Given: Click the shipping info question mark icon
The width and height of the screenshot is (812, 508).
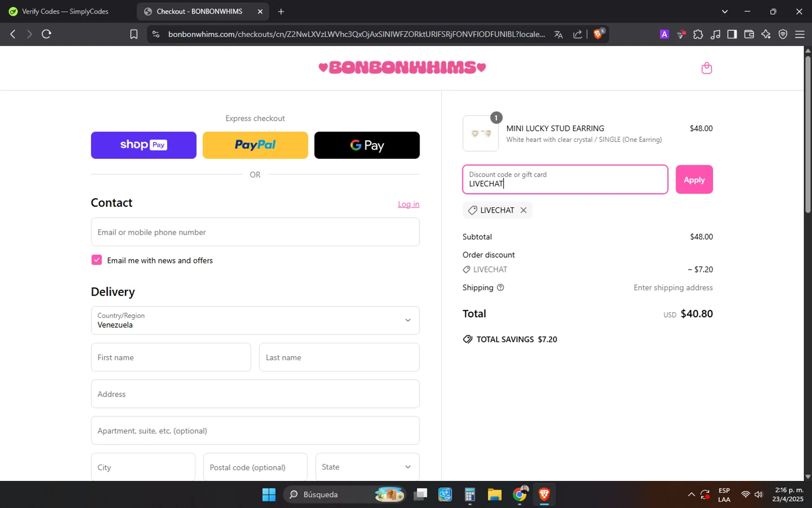Looking at the screenshot, I should pos(500,288).
